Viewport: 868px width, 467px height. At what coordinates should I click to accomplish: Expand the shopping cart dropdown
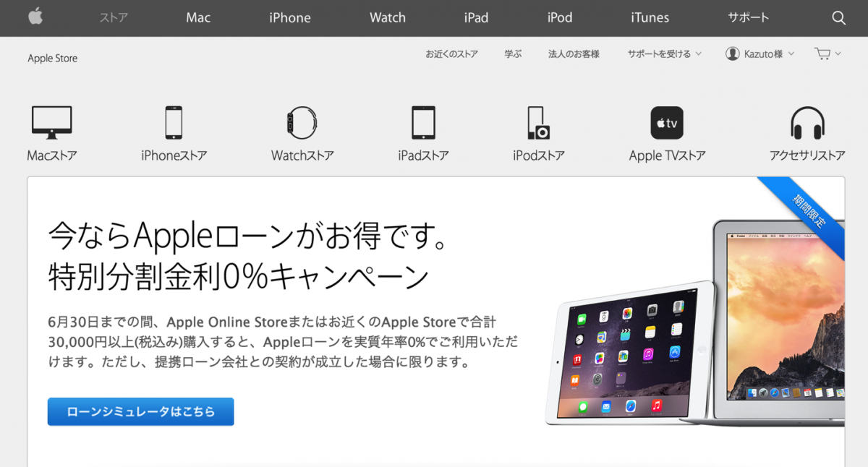pyautogui.click(x=827, y=53)
